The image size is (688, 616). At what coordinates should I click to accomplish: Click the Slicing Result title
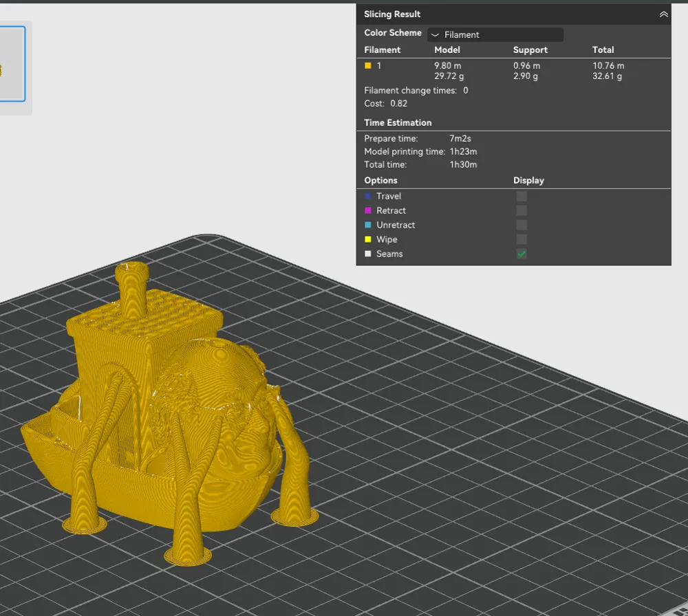click(392, 14)
